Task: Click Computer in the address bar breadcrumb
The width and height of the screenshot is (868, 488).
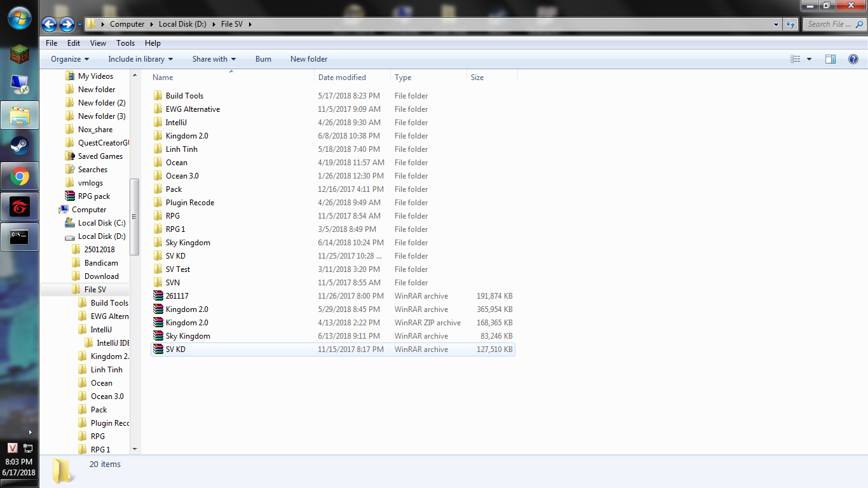Action: point(127,24)
